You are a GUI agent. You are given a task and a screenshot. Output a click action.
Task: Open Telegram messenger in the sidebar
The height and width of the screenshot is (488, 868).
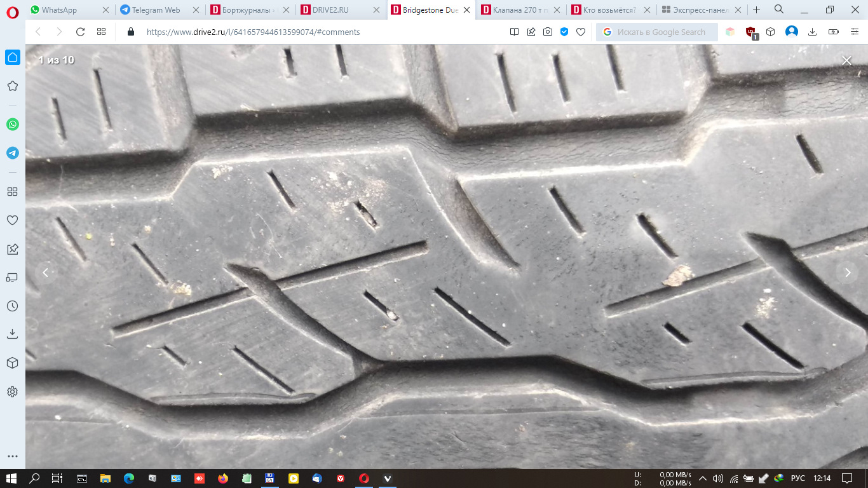click(x=13, y=153)
